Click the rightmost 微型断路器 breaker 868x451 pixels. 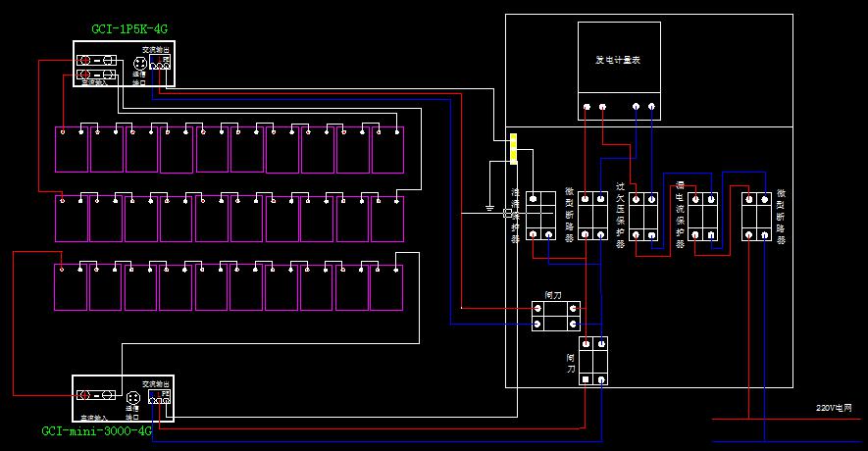click(756, 216)
